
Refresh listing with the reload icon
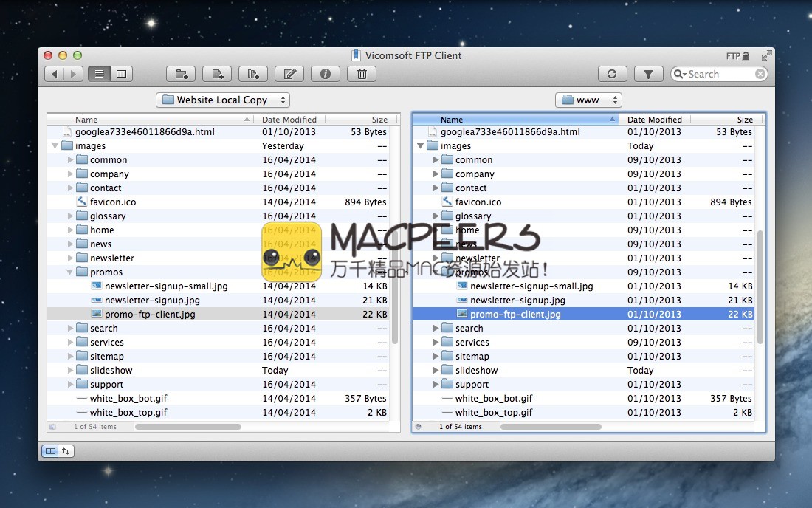pyautogui.click(x=612, y=74)
